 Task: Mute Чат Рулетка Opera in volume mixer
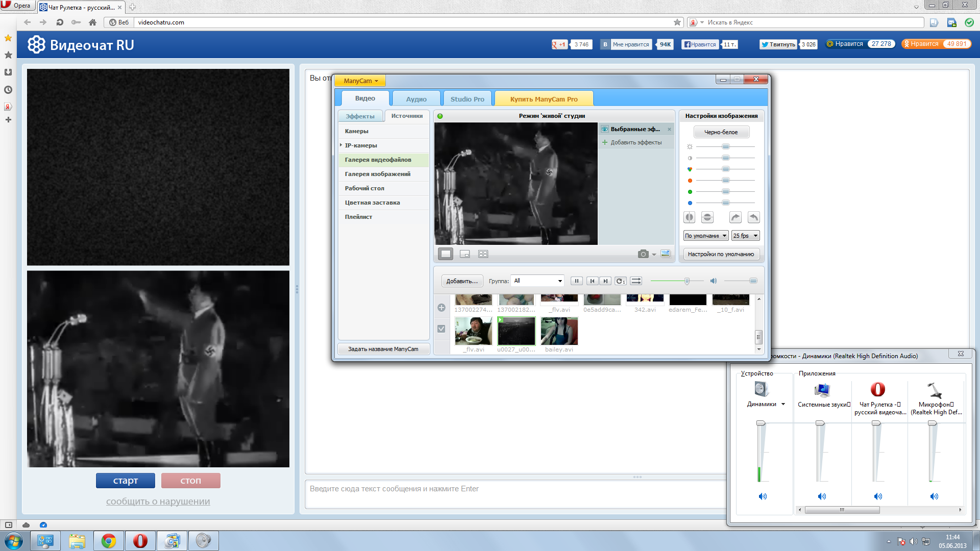(878, 496)
